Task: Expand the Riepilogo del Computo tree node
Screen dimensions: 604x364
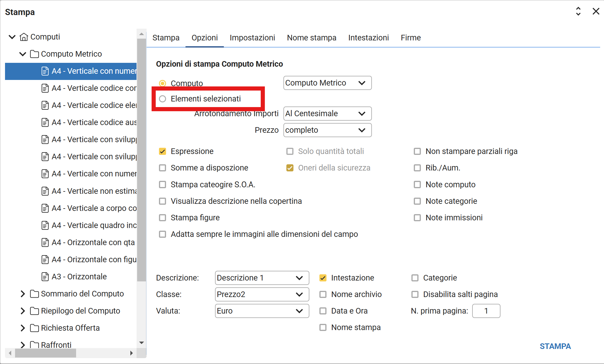Action: pos(23,311)
